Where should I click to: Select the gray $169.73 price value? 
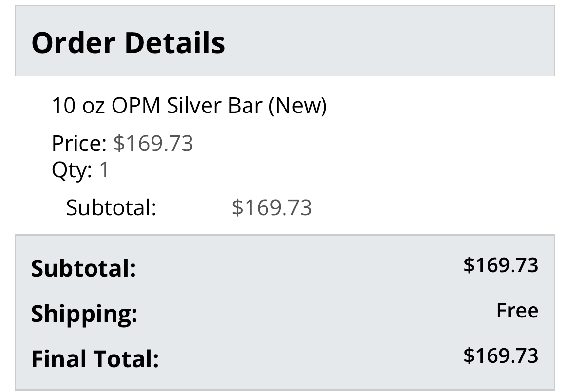[x=153, y=144]
